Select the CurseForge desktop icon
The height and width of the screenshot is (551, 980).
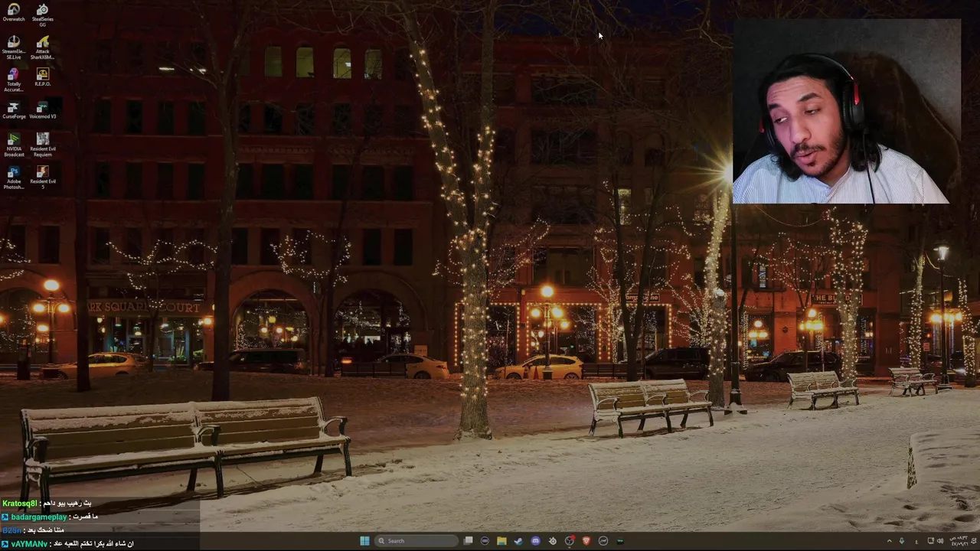click(14, 109)
